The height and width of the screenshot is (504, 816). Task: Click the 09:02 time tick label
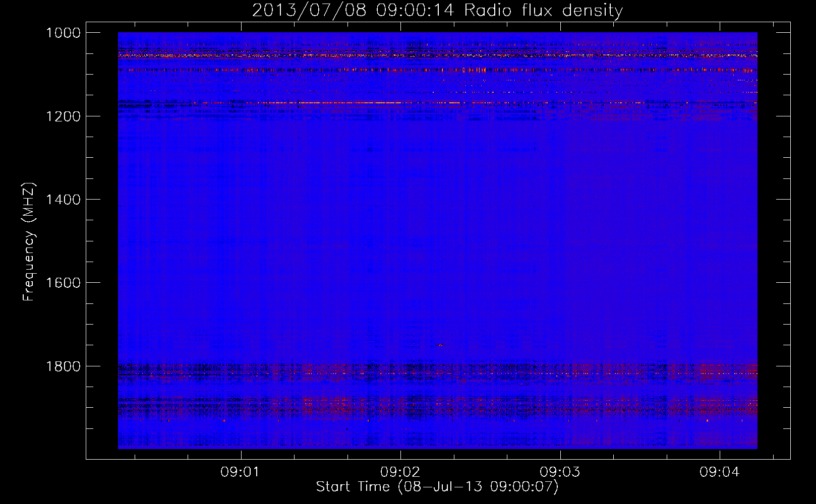(400, 472)
